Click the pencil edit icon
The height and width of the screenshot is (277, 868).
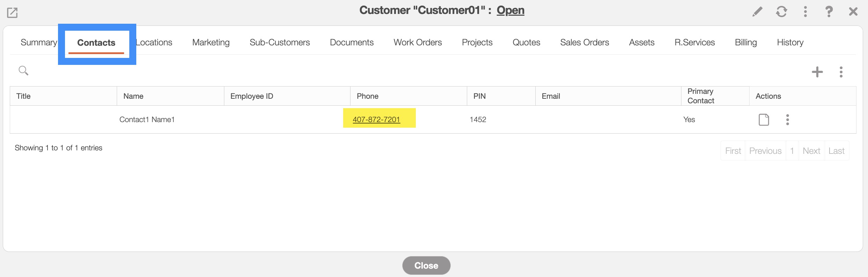point(757,12)
